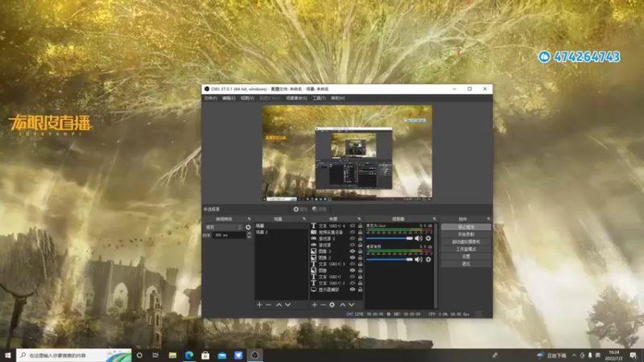Mute the 桌面音频 speaker icon
The image size is (644, 362).
point(419,259)
